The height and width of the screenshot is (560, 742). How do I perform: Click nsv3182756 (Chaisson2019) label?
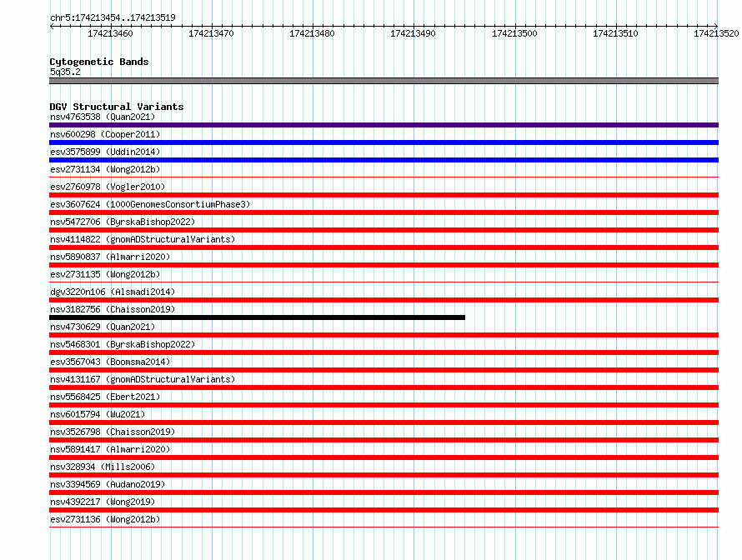tap(113, 309)
